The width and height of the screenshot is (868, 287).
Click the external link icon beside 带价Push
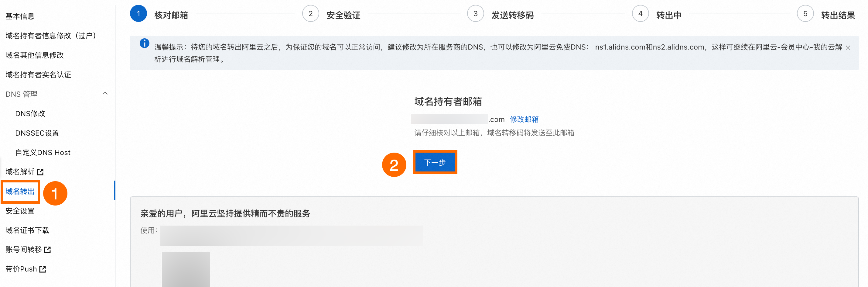[x=43, y=269]
